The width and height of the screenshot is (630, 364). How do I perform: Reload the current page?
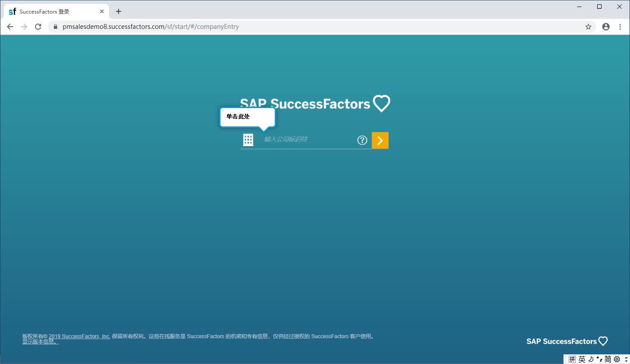click(x=38, y=27)
